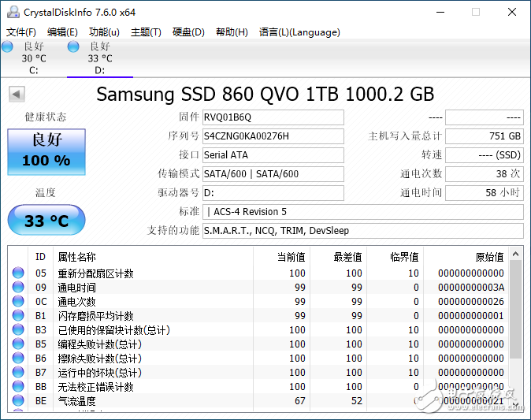
Task: Click the drive letter field D:
Action: tap(273, 193)
